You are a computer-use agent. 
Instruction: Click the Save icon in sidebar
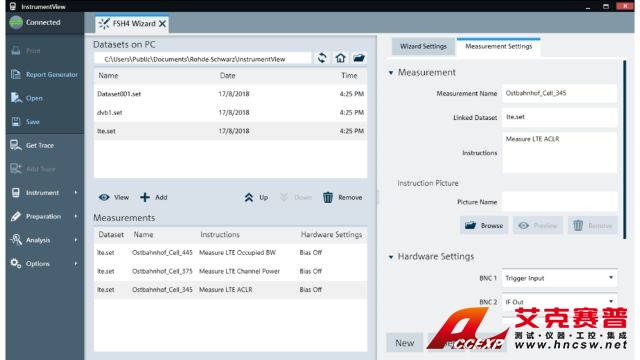(x=16, y=122)
